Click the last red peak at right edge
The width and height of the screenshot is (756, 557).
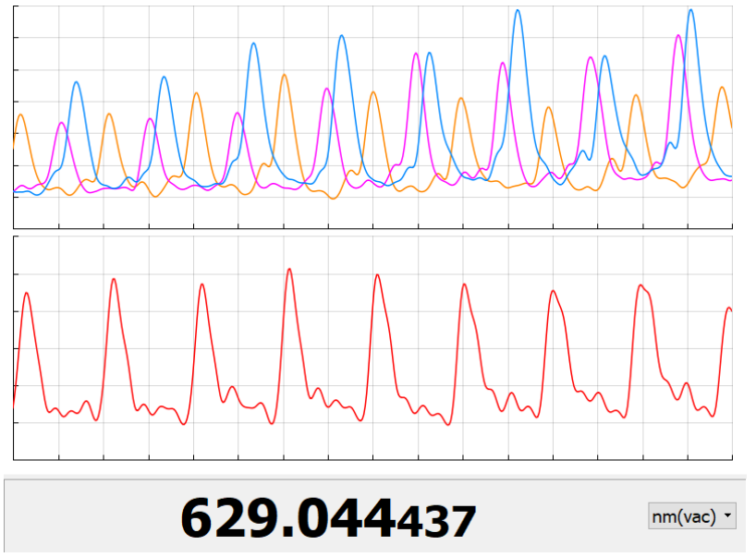pos(728,309)
